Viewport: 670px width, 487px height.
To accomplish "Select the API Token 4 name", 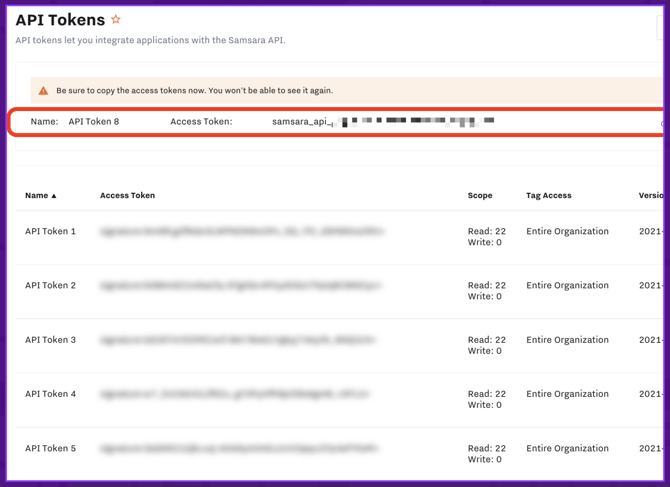I will 50,394.
